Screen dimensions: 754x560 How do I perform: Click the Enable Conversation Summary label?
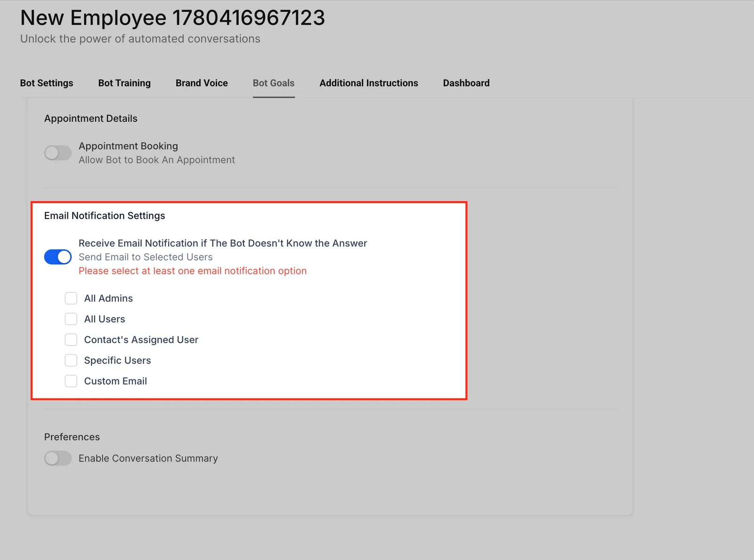[148, 458]
